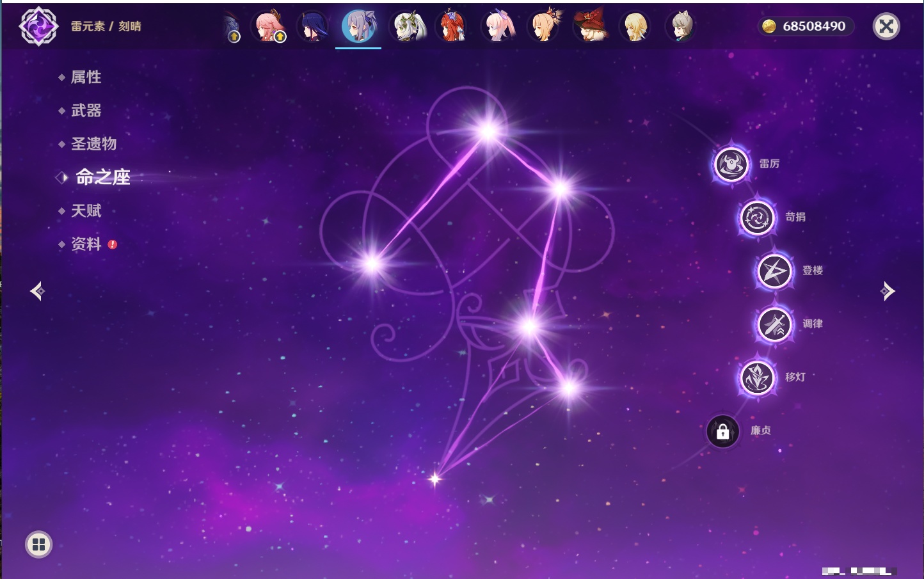Screen dimensions: 924x579
Task: Open the 圣遗物 artifacts menu
Action: (93, 144)
